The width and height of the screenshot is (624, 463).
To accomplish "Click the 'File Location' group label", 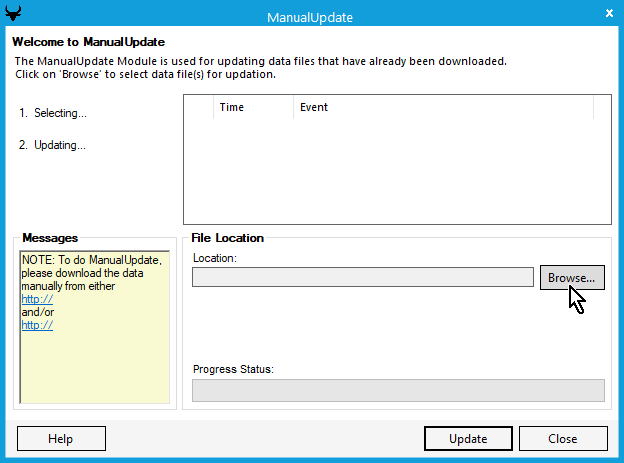I will tap(227, 238).
